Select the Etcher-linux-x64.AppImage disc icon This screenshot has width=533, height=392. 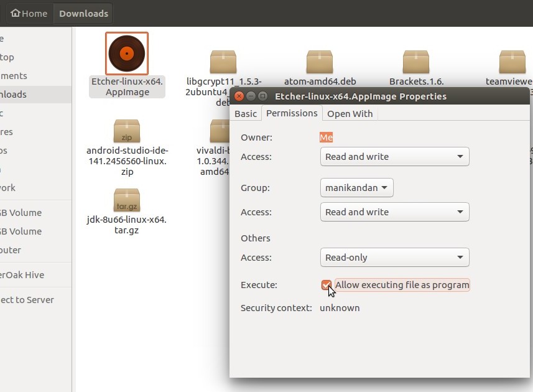click(127, 54)
